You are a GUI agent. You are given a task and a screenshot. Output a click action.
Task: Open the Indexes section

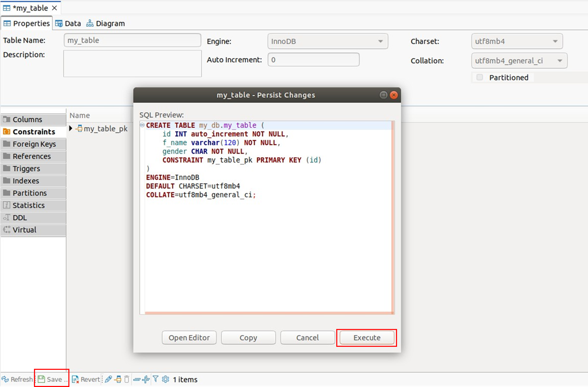pyautogui.click(x=33, y=181)
